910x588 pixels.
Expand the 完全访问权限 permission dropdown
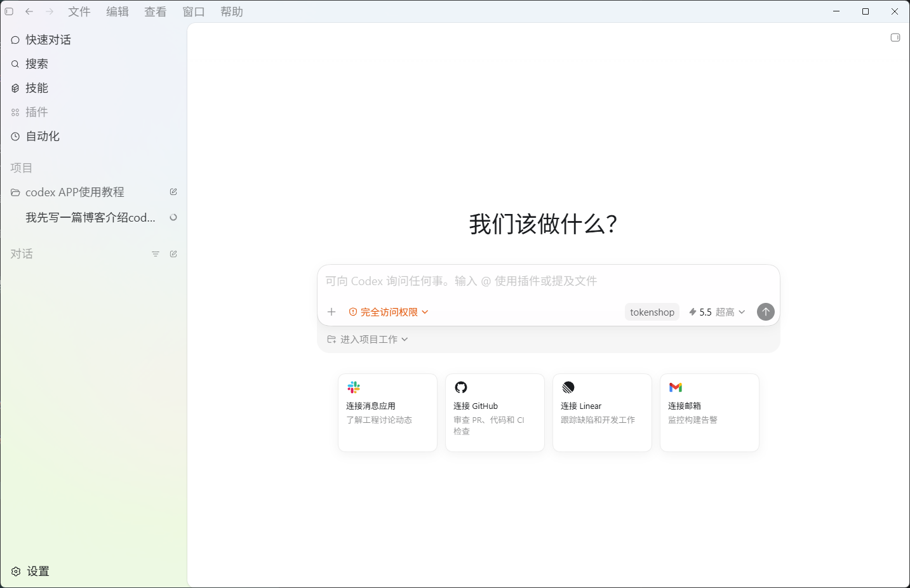click(x=389, y=312)
